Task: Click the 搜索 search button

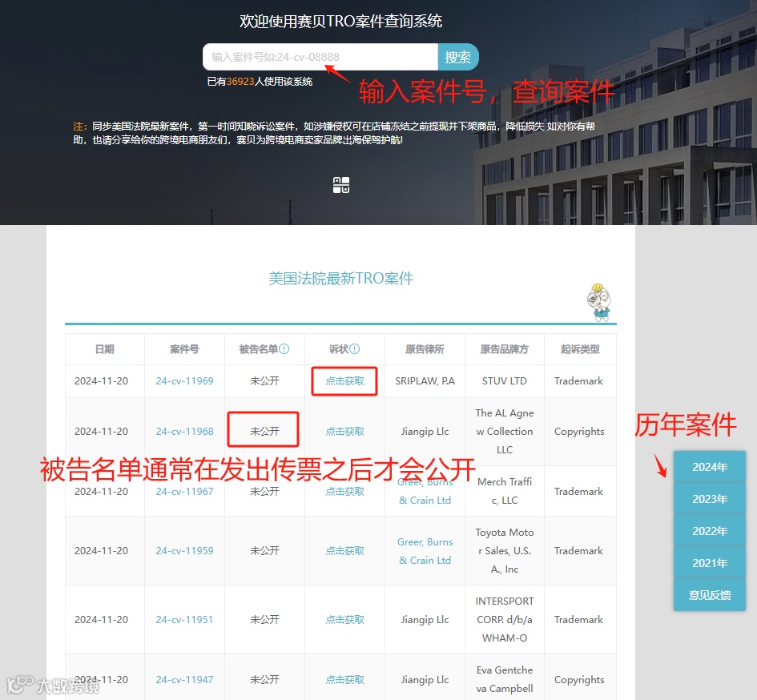Action: tap(458, 57)
